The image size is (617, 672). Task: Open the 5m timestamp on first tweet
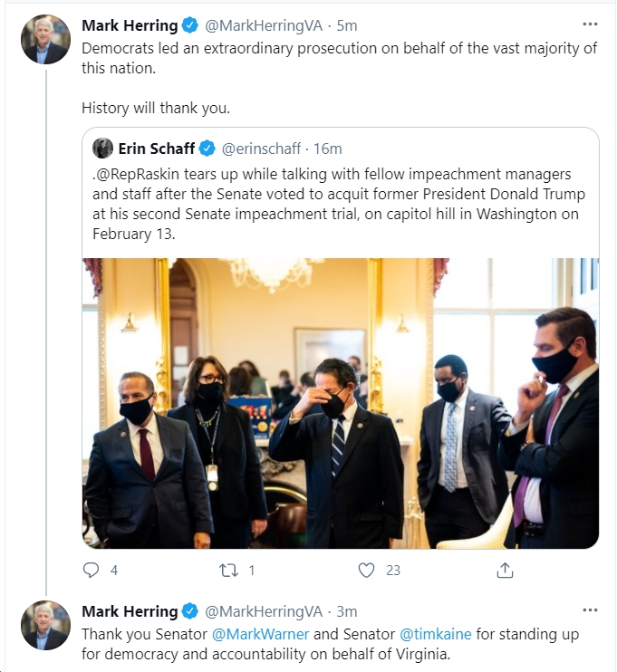(x=347, y=25)
